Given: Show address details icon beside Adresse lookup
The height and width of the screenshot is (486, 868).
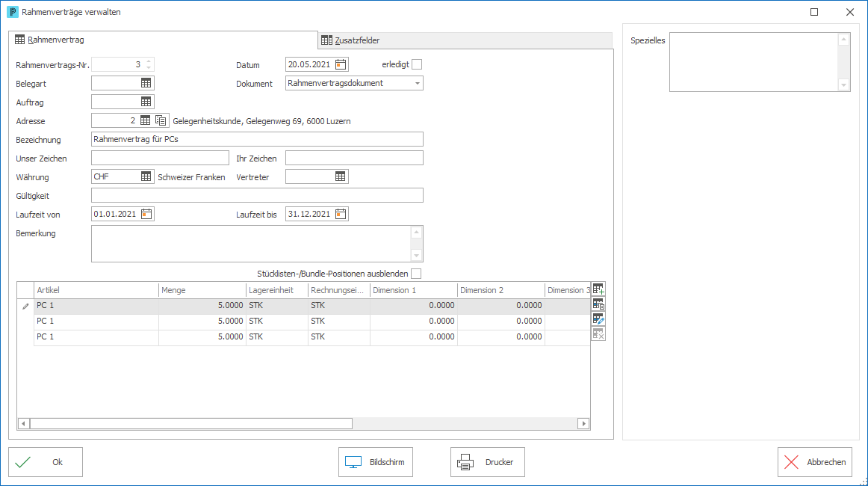Looking at the screenshot, I should tap(161, 120).
